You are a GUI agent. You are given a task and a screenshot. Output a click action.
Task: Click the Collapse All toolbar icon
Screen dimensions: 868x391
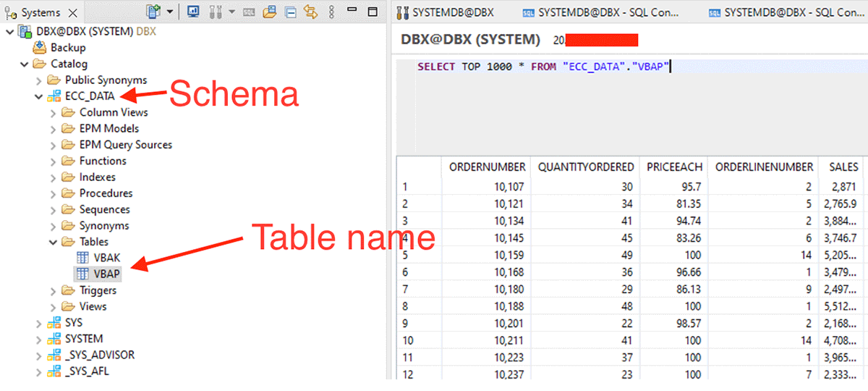[290, 12]
